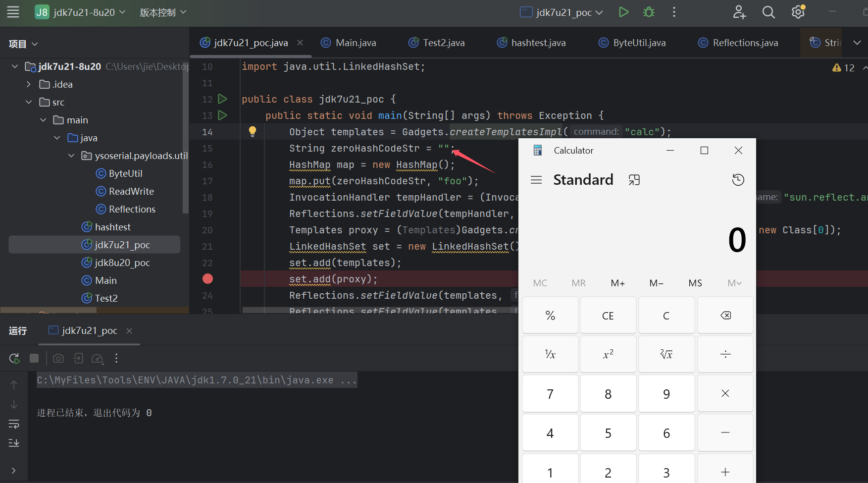Open Calculator navigation hamburger menu
The width and height of the screenshot is (868, 483).
pos(536,180)
